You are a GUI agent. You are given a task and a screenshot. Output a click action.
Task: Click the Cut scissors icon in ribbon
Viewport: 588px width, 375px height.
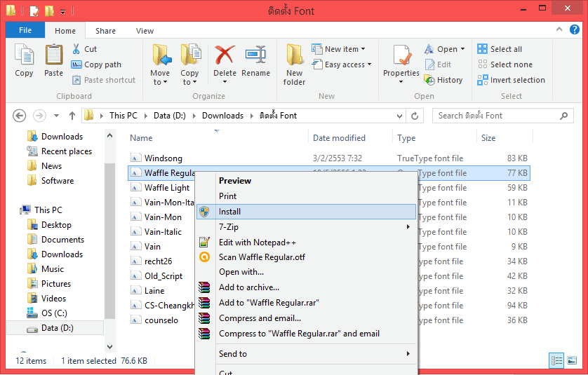click(76, 49)
